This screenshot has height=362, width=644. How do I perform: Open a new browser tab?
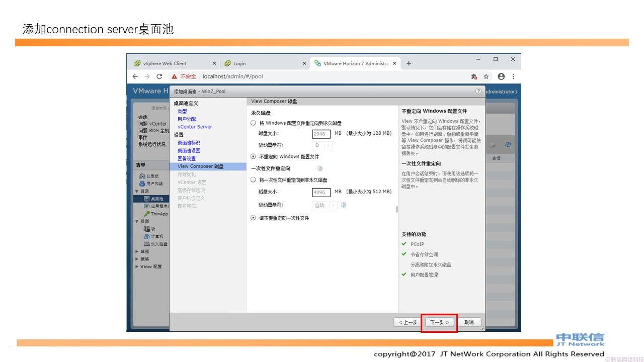point(409,63)
